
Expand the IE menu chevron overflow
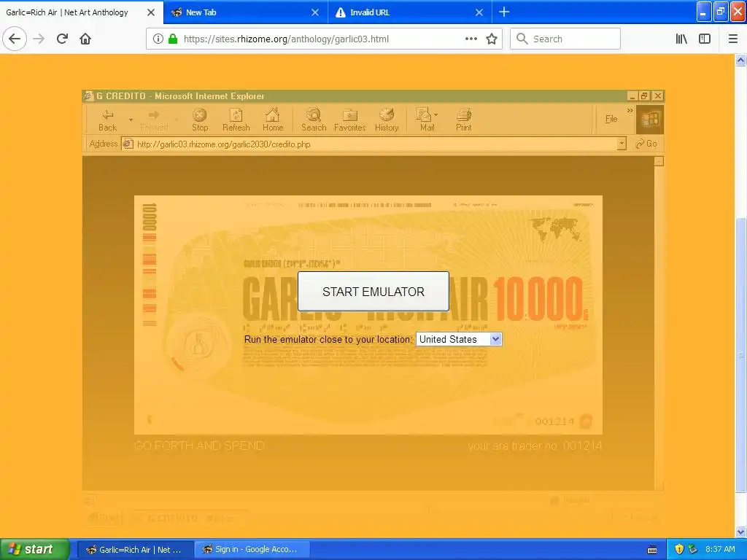click(630, 111)
